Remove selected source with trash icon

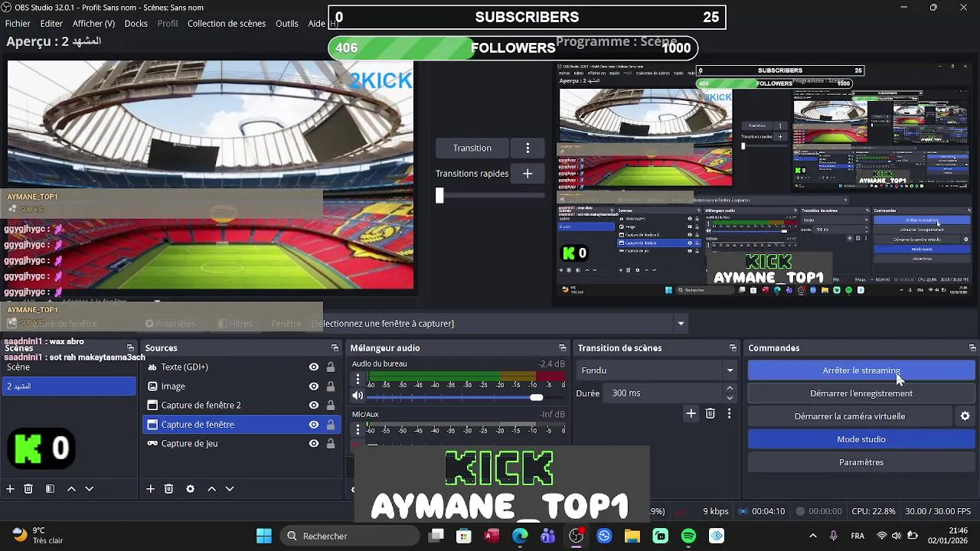168,489
